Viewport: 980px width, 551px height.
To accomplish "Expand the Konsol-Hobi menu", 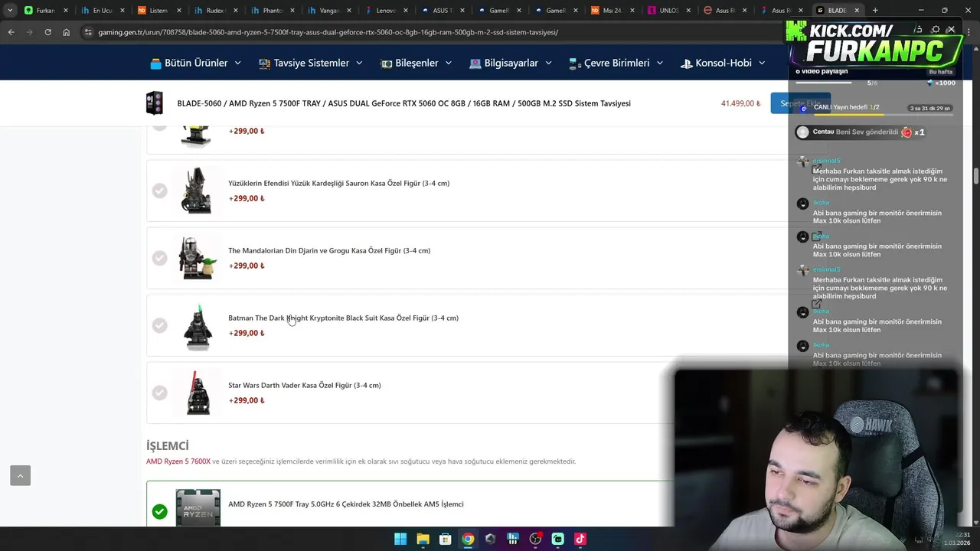I will pyautogui.click(x=723, y=63).
